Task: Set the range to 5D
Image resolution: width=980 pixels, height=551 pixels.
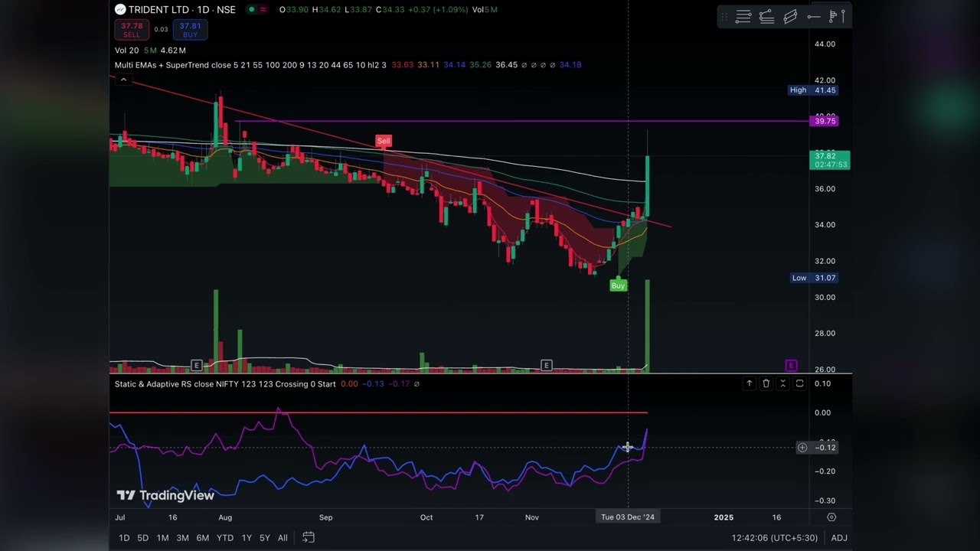Action: pos(142,538)
